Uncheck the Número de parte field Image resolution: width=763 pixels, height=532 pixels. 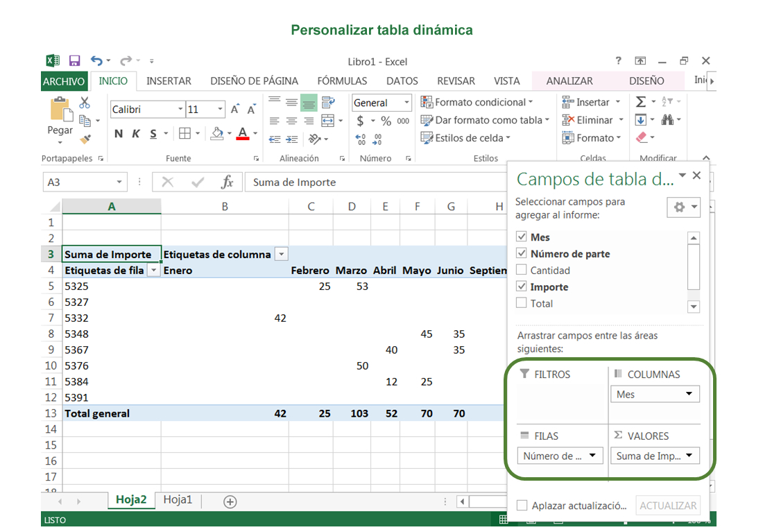coord(522,253)
